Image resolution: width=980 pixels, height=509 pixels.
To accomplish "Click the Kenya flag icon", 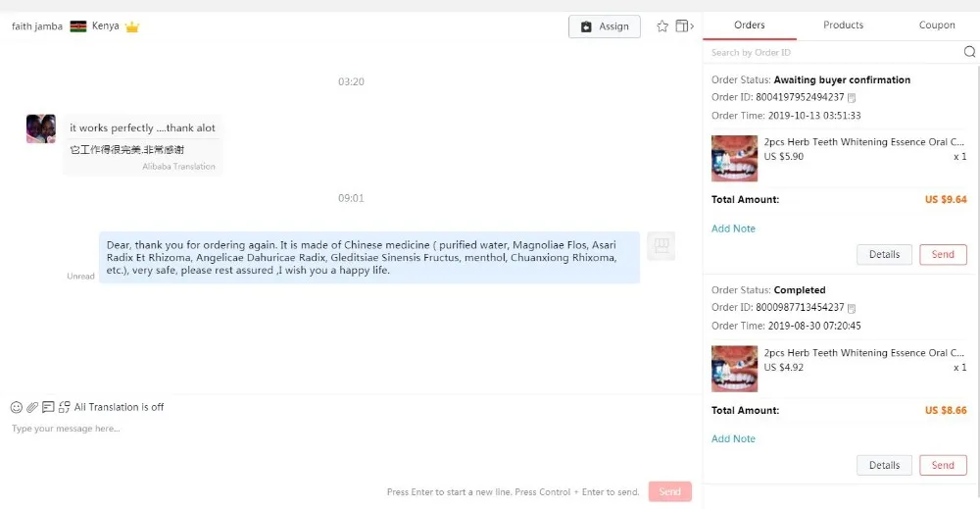I will click(78, 26).
